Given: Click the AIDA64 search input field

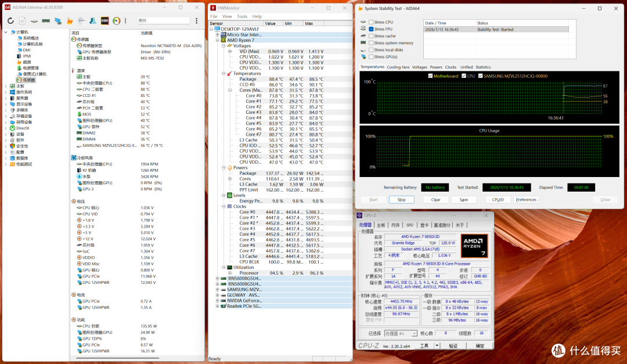Looking at the screenshot, I should (x=163, y=20).
